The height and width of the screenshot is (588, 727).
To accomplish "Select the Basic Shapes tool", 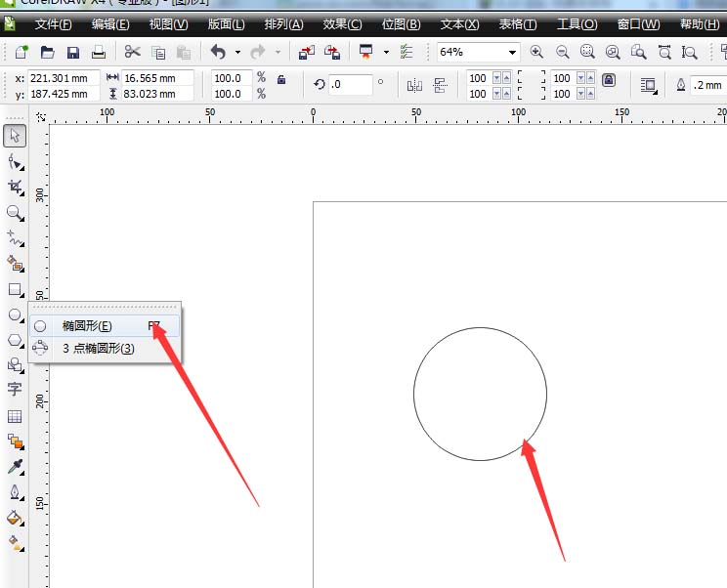I will [x=15, y=365].
